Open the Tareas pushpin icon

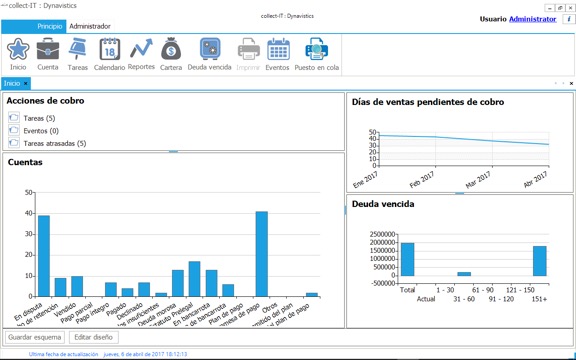click(78, 49)
